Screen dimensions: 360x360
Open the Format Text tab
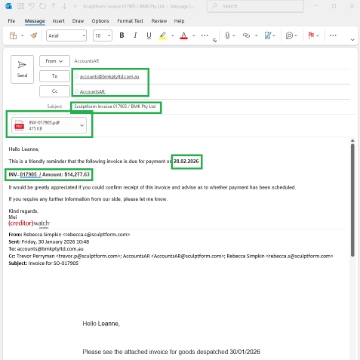click(x=130, y=21)
